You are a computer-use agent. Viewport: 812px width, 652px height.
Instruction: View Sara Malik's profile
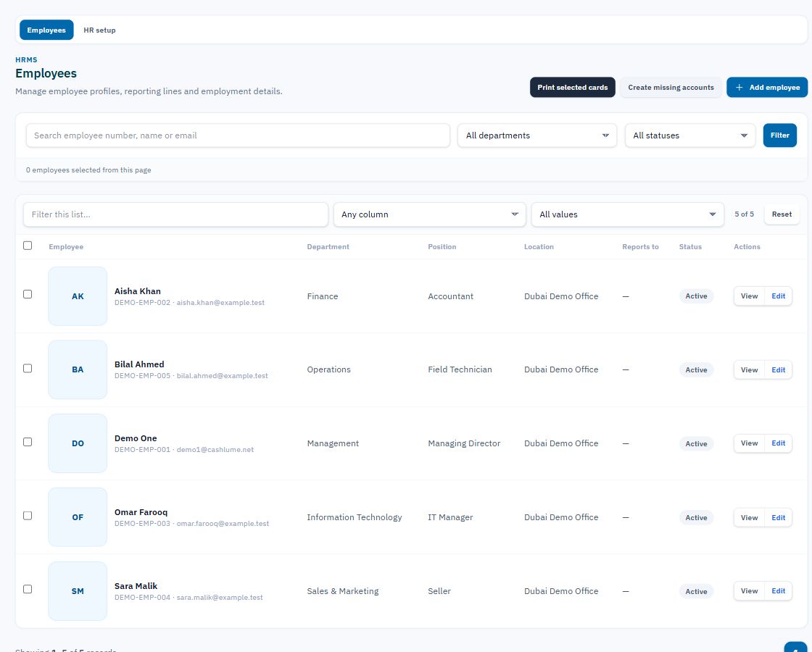pos(749,591)
